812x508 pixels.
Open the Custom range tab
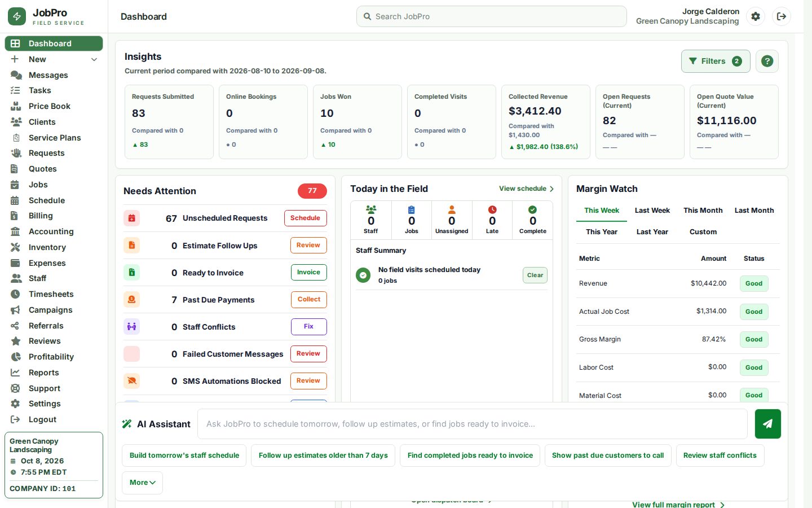pos(703,232)
